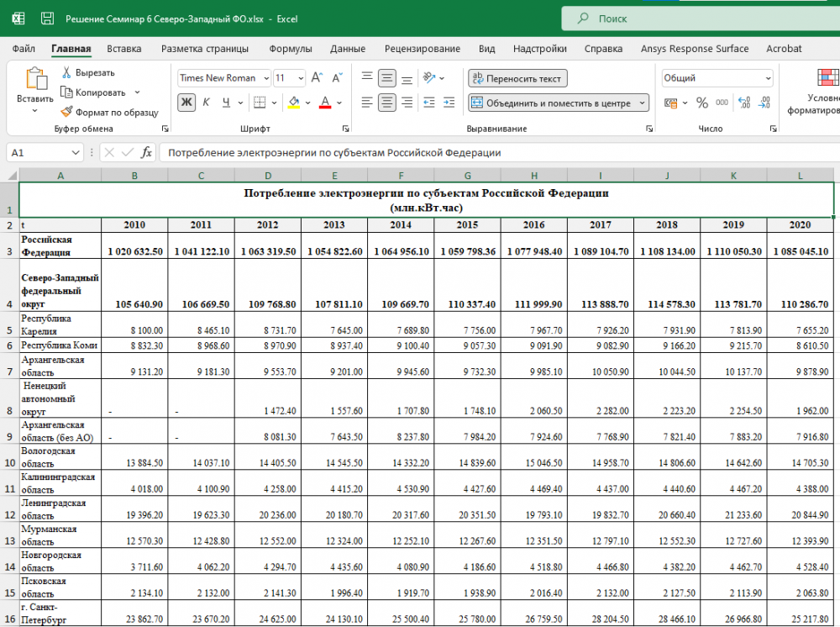Click the Align Text Left icon
Viewport: 840px width, 627px height.
[366, 103]
